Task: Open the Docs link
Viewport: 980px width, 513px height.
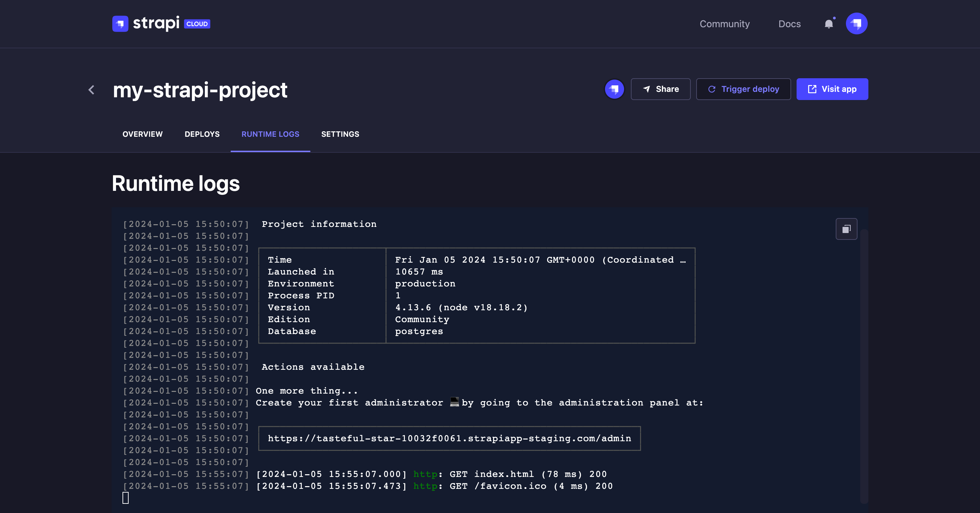Action: 789,23
